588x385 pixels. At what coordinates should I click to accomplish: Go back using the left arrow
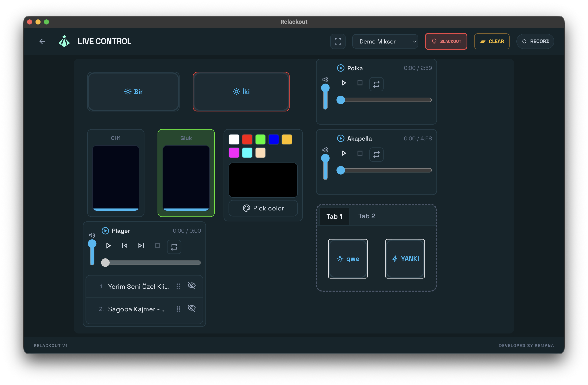point(42,41)
